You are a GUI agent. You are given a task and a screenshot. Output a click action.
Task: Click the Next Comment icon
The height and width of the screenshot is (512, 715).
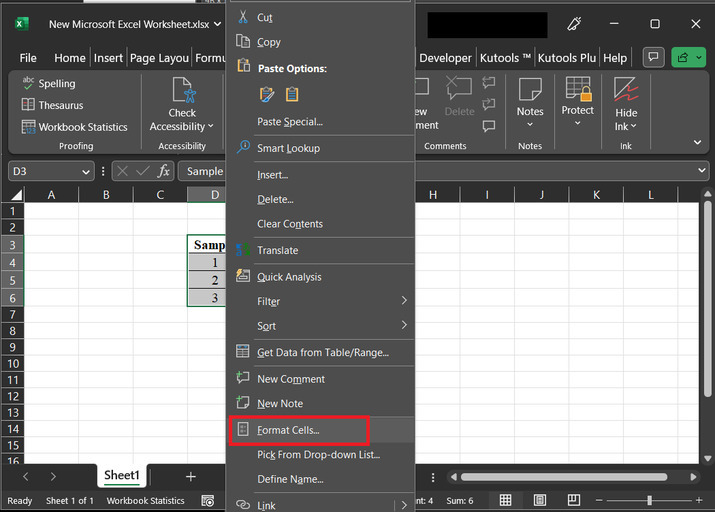click(x=489, y=104)
